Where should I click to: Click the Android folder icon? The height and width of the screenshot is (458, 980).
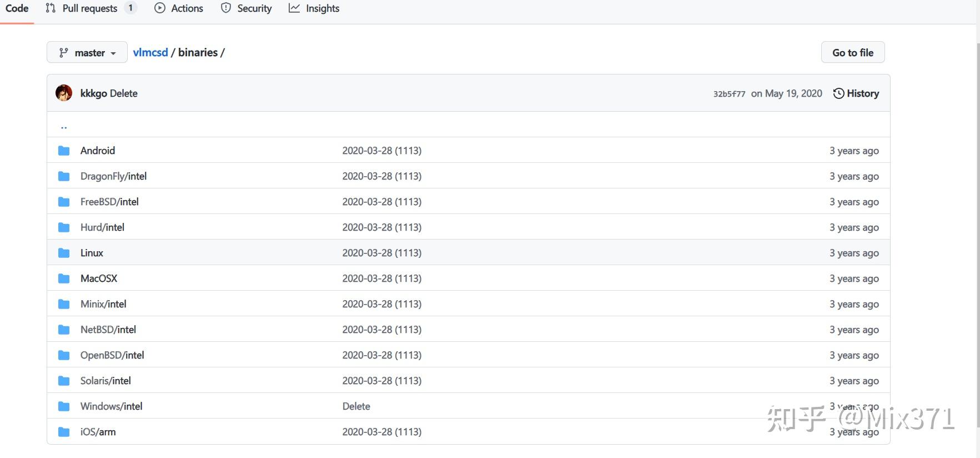tap(64, 151)
